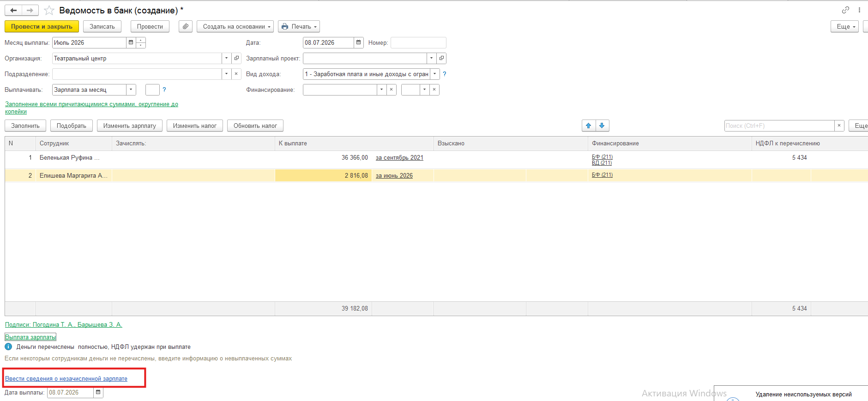Show help next to the Выплачивать field
Screen dimensions: 868x401
point(164,90)
